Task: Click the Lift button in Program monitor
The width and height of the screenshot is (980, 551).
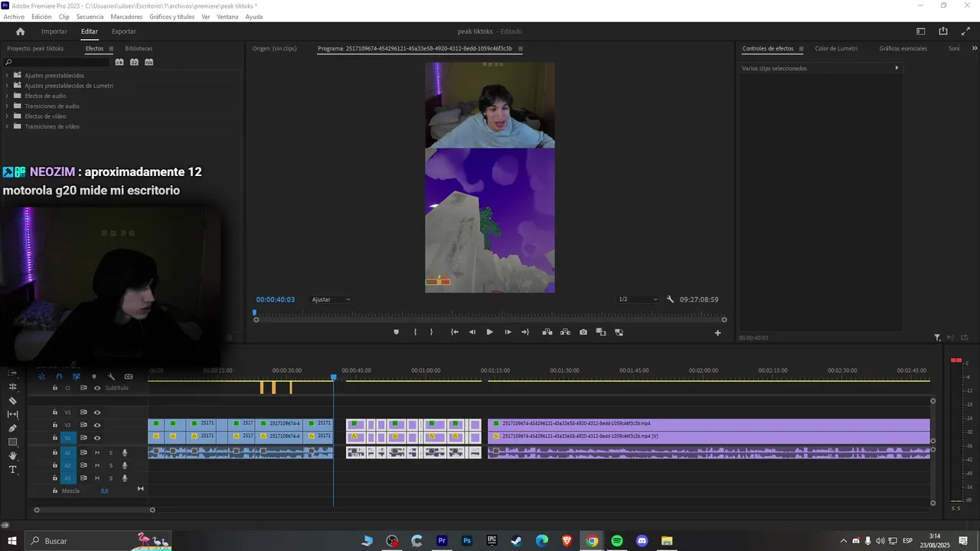Action: click(x=547, y=332)
